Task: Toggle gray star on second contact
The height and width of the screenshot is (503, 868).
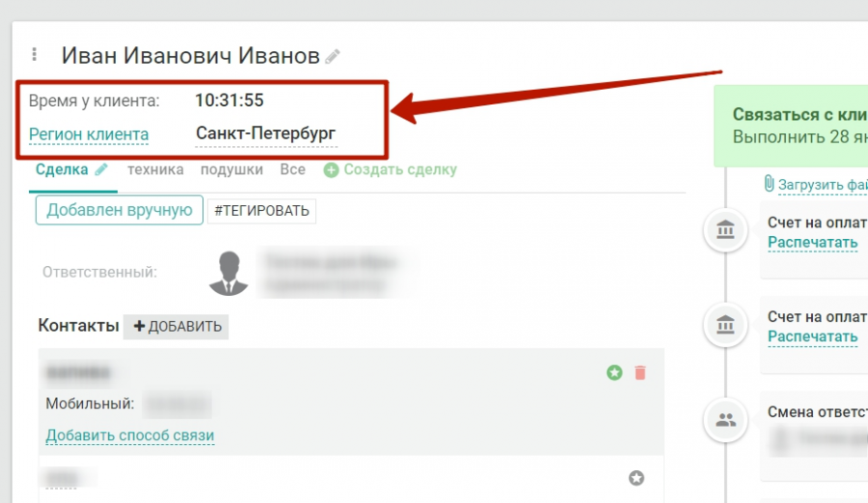Action: pyautogui.click(x=637, y=478)
